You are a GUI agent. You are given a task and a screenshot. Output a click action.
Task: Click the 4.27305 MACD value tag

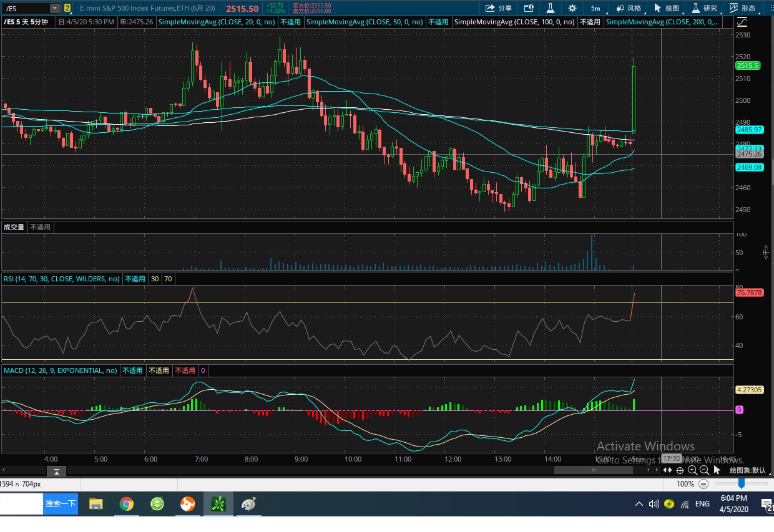click(749, 390)
